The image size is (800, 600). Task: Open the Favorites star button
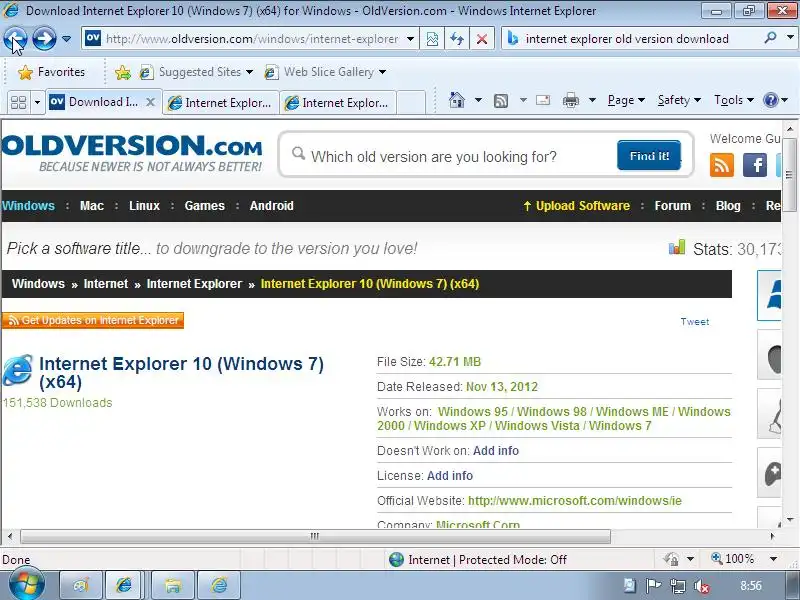(x=52, y=72)
